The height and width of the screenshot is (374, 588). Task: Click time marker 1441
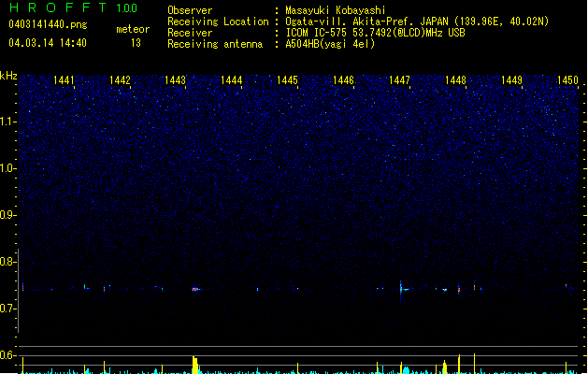click(64, 79)
